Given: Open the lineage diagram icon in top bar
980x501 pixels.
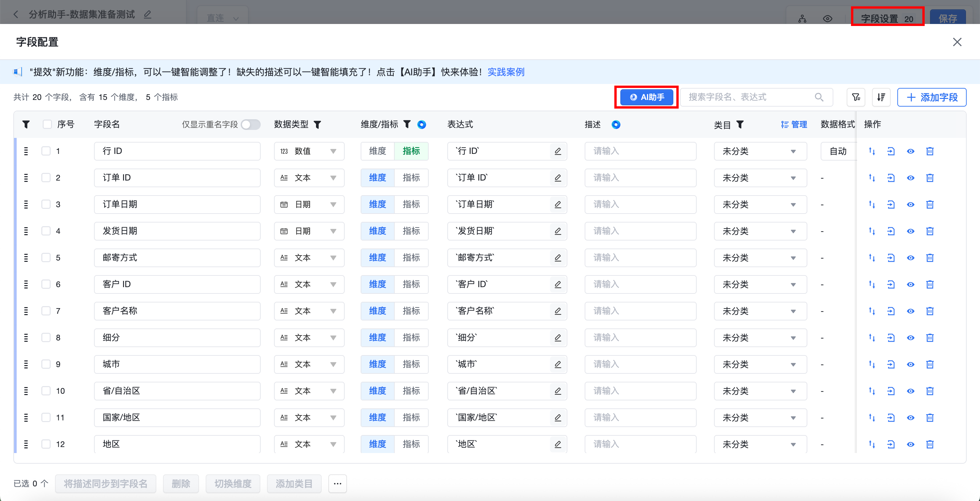Looking at the screenshot, I should (802, 19).
